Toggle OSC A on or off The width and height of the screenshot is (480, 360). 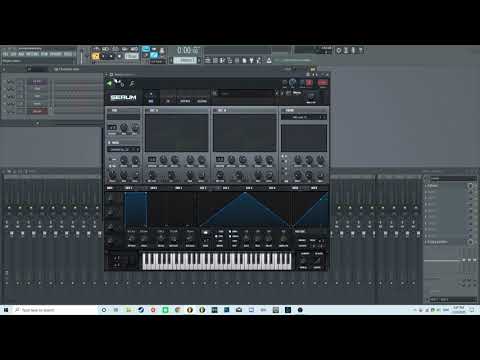click(x=147, y=110)
